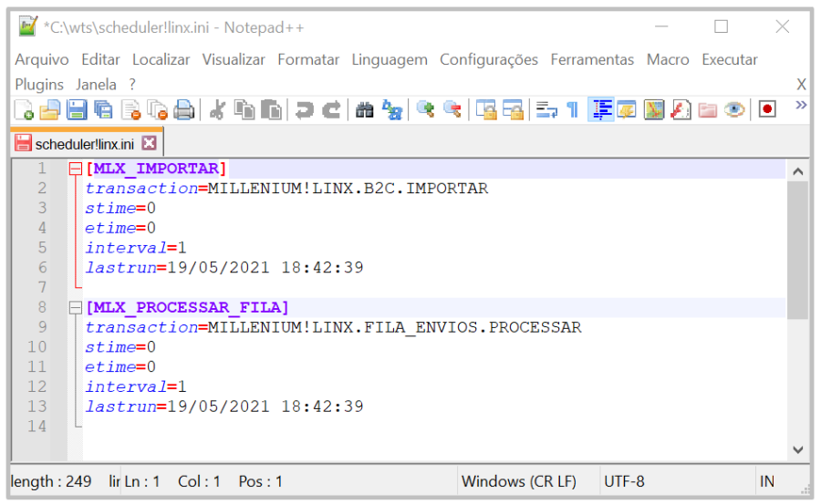Copy selection with the copy icon
The height and width of the screenshot is (504, 821).
(x=244, y=110)
